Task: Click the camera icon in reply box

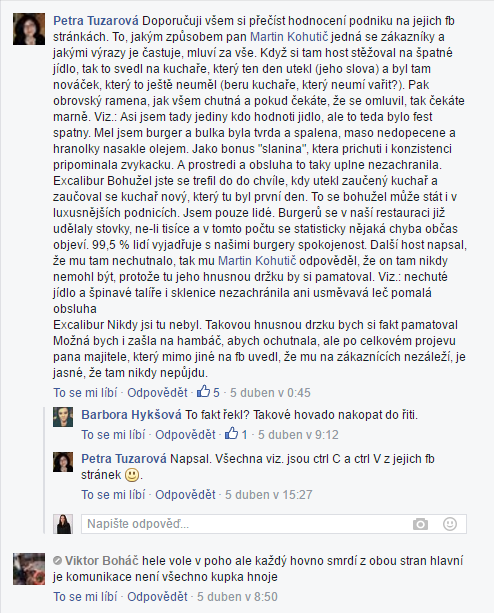Action: tap(421, 524)
